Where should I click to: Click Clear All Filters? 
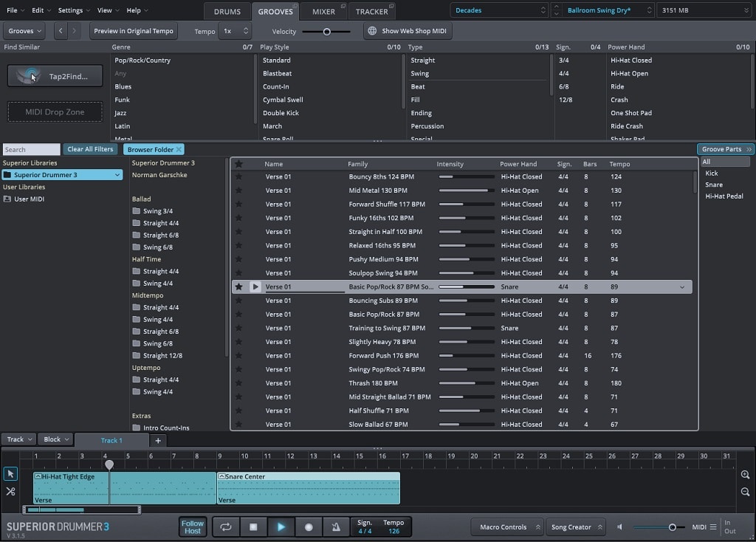tap(90, 149)
